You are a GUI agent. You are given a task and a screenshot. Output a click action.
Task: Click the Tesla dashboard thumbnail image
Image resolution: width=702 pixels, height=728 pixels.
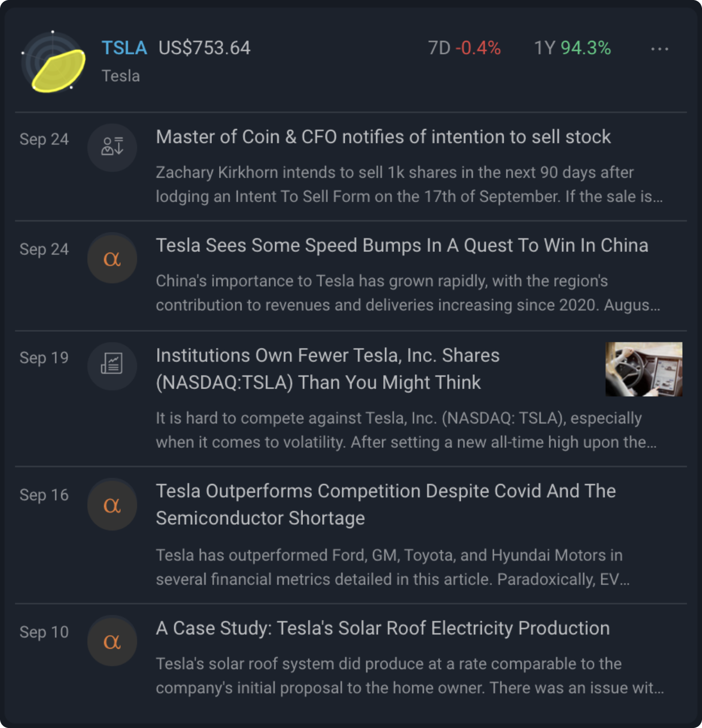644,369
